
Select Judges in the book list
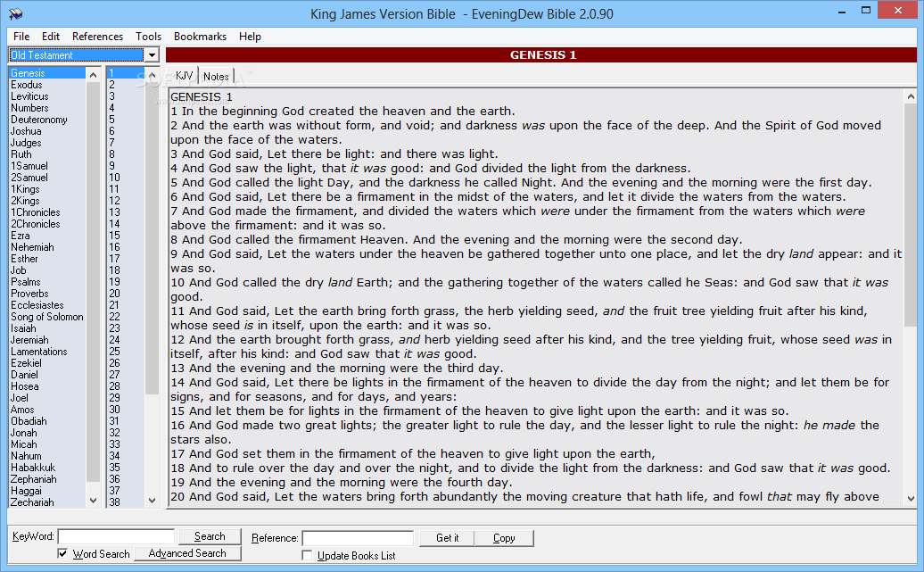point(47,143)
